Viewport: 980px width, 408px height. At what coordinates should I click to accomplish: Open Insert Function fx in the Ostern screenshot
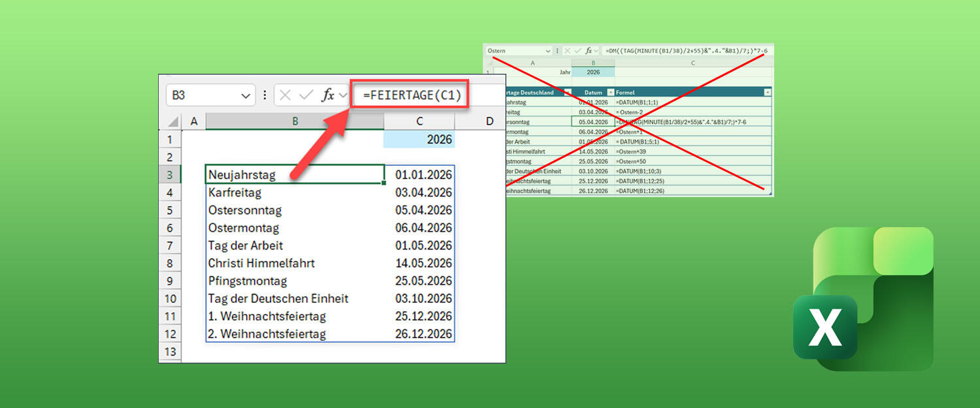coord(588,50)
